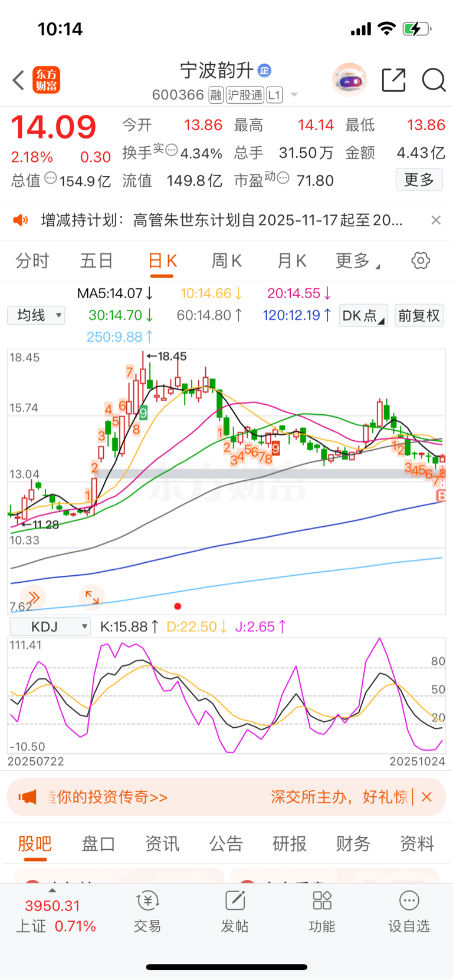Open the 投资传奇 promo banner link
453x980 pixels.
[x=107, y=797]
